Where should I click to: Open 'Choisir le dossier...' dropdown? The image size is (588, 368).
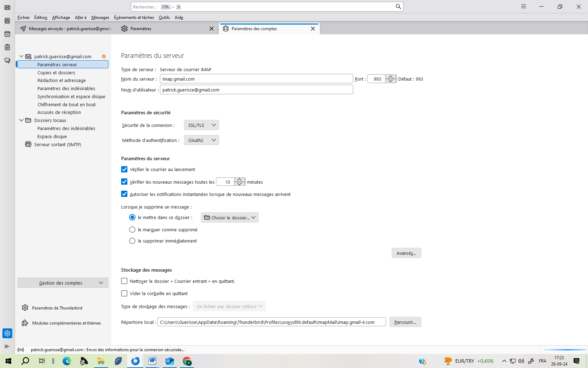(x=230, y=218)
